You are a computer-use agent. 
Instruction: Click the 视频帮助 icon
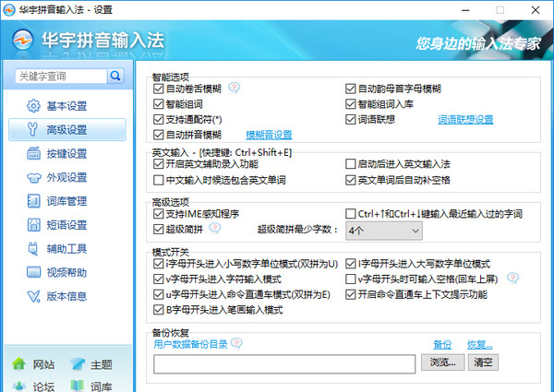coord(33,272)
